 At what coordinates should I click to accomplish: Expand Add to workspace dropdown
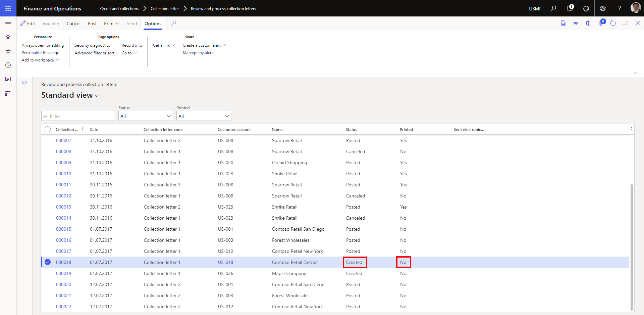tap(41, 60)
